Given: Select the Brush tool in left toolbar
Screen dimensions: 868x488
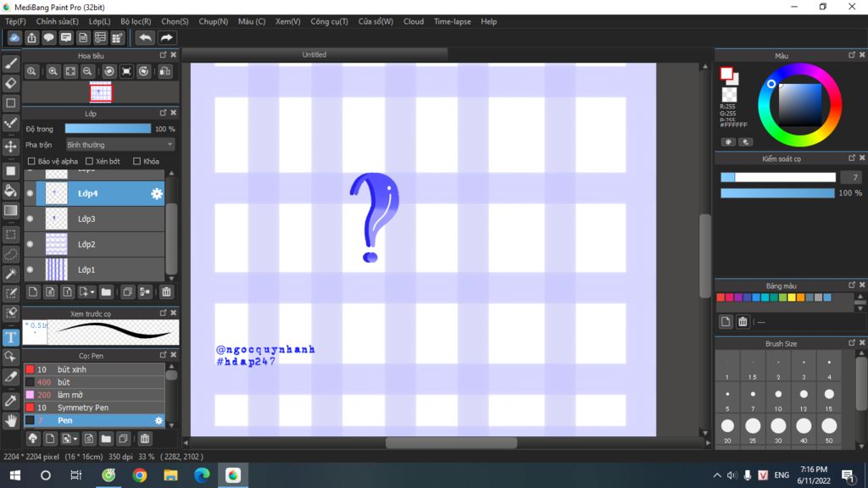Looking at the screenshot, I should tap(10, 64).
